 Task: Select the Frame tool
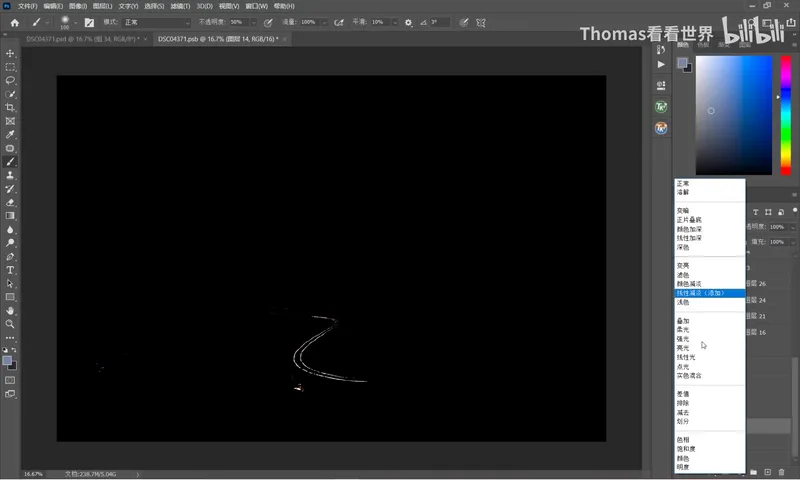10,121
